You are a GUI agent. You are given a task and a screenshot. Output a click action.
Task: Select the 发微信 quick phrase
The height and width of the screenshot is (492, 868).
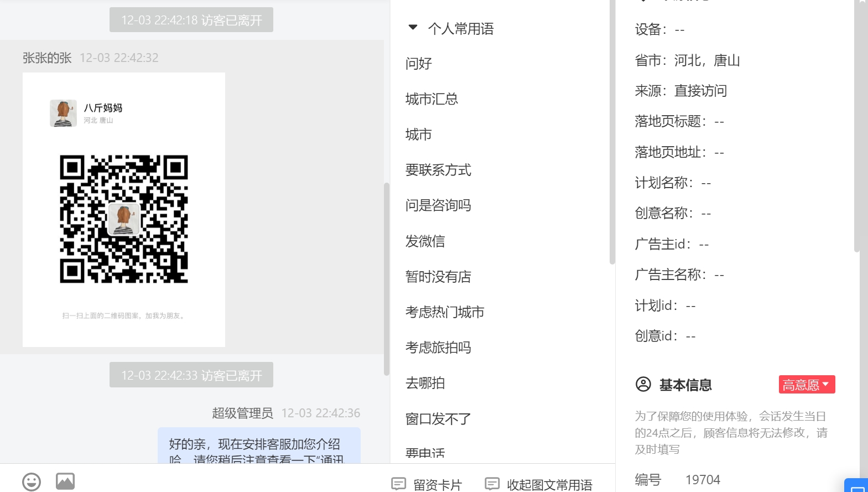pyautogui.click(x=425, y=241)
